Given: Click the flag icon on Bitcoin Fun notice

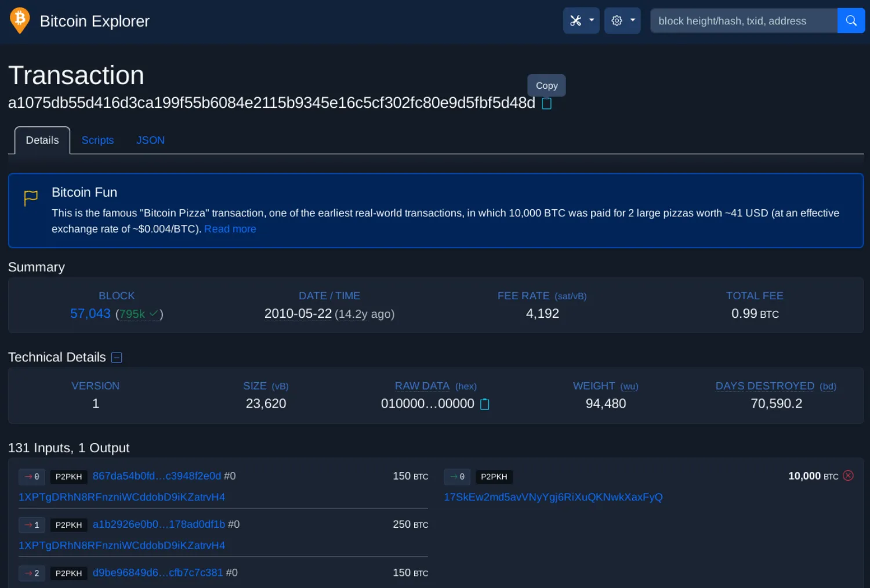Looking at the screenshot, I should [31, 198].
